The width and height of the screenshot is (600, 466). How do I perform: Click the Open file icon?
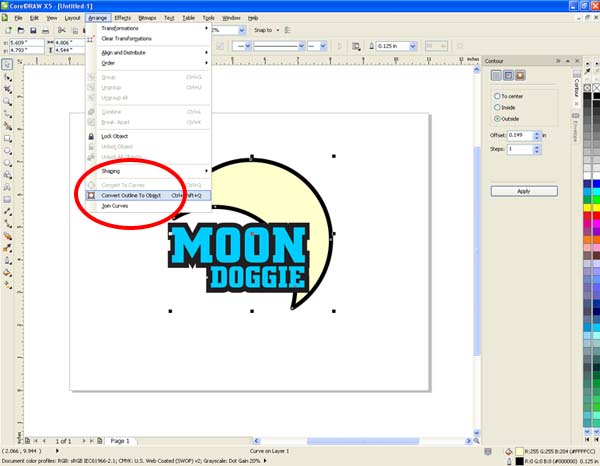click(x=21, y=30)
